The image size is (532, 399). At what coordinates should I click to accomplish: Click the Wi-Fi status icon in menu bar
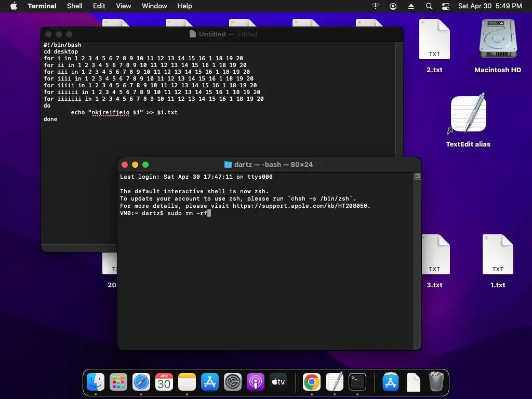[375, 6]
